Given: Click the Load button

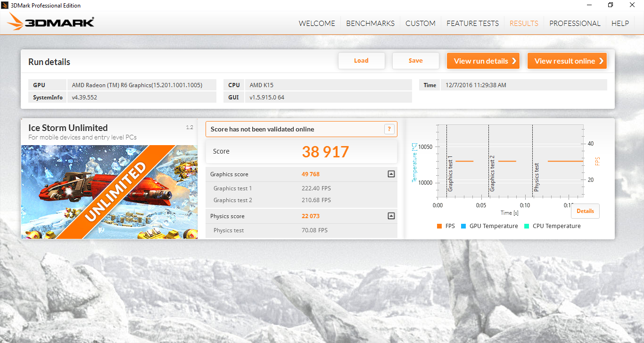Looking at the screenshot, I should point(362,61).
